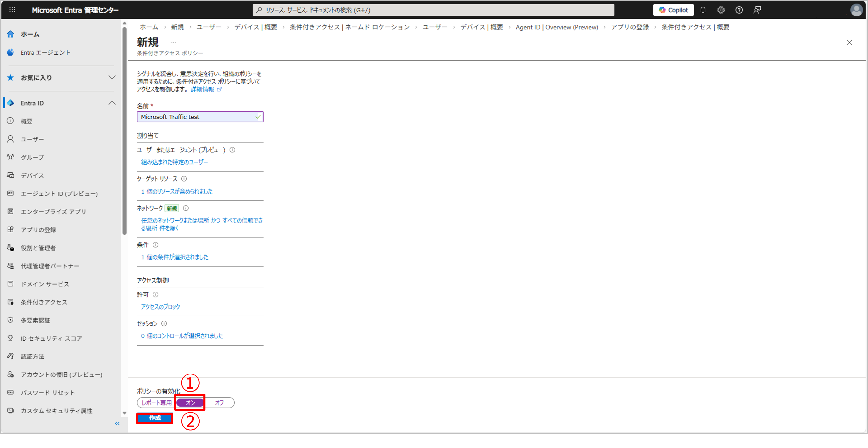This screenshot has height=448, width=868.
Task: Open the settings gear icon
Action: click(721, 10)
